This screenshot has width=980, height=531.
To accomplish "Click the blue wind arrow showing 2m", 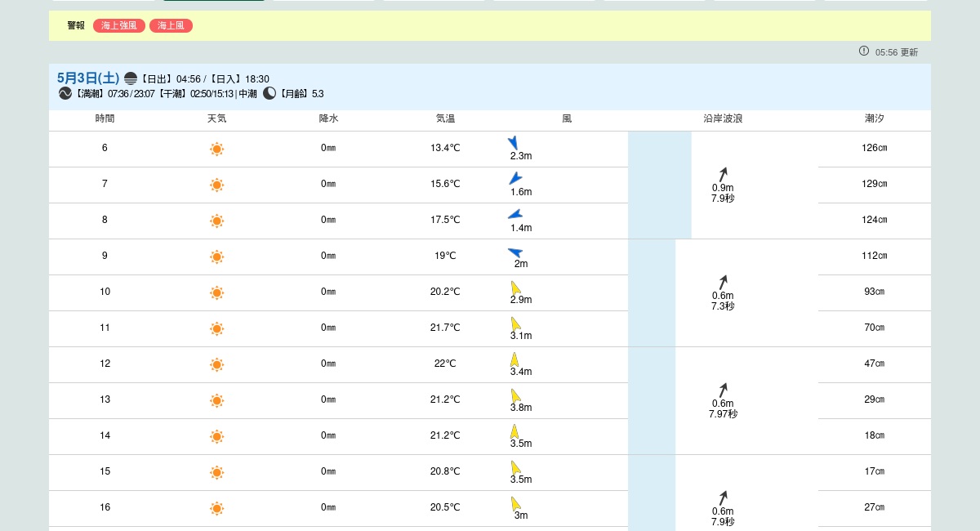I will click(515, 252).
